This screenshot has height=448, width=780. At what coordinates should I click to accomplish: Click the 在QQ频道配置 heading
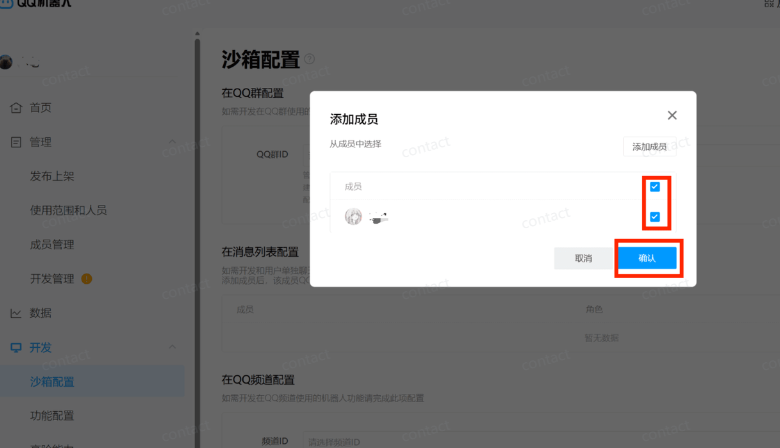tap(258, 380)
